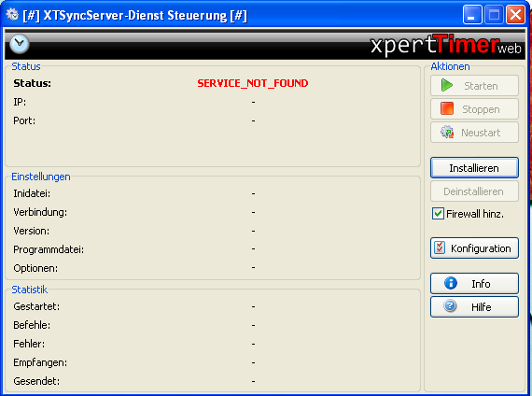Click the Verbindung: label
532x396 pixels.
[x=40, y=212]
